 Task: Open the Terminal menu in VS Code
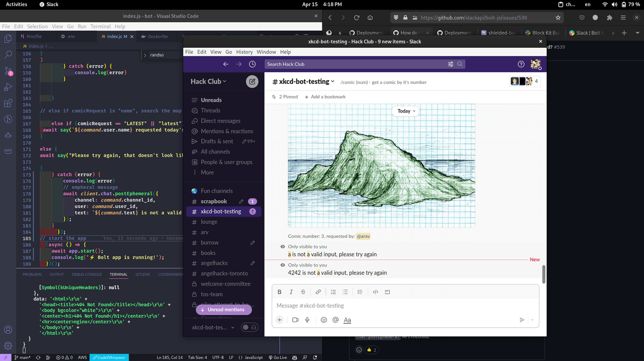pyautogui.click(x=101, y=26)
